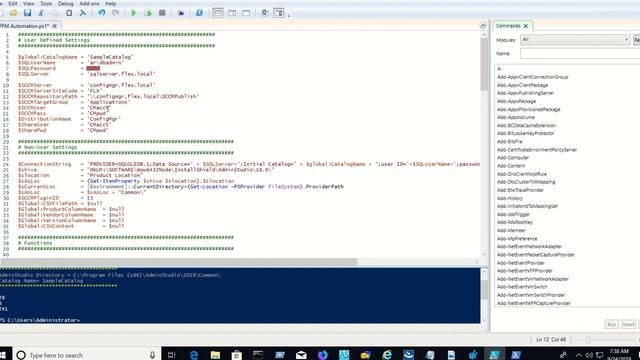Collapse the script pane with round arrow
The image size is (640, 360).
(483, 26)
